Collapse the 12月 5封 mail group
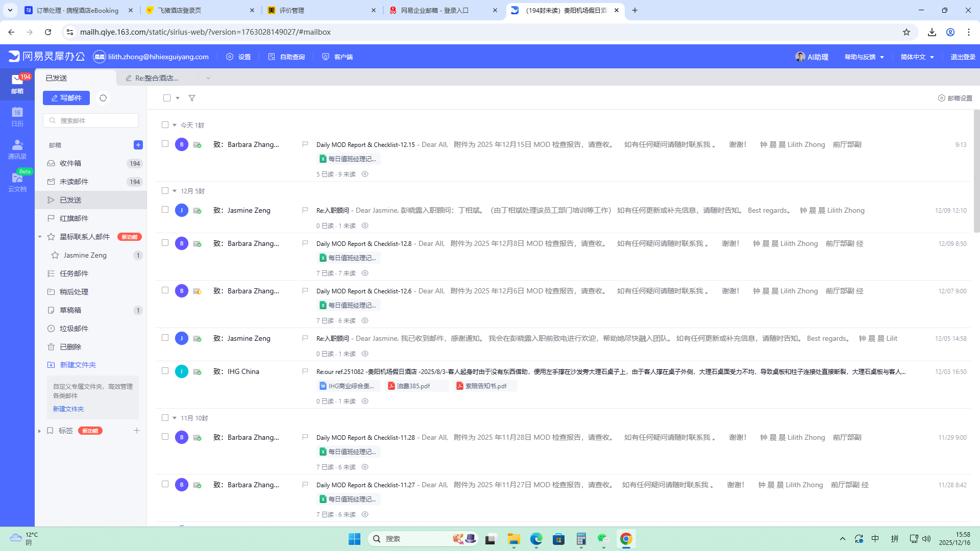This screenshot has height=551, width=980. point(175,191)
